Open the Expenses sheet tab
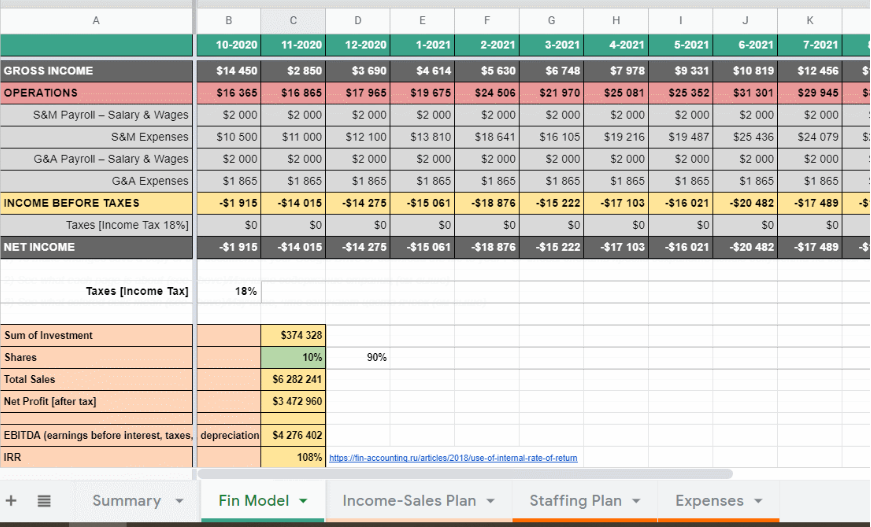The width and height of the screenshot is (871, 527). tap(708, 501)
